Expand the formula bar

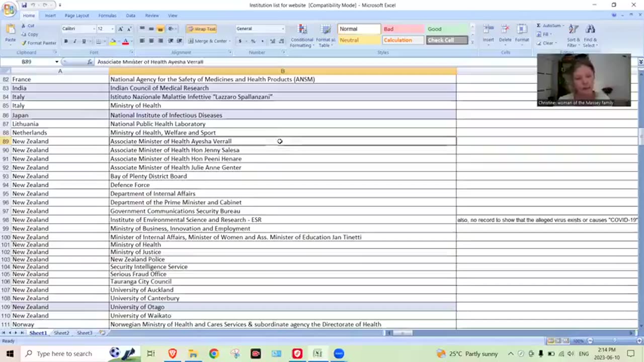coord(640,62)
